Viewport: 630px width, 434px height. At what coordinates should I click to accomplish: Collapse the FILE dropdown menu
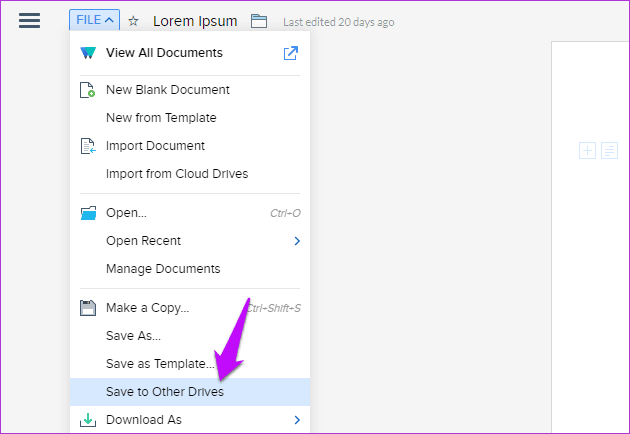(x=94, y=20)
